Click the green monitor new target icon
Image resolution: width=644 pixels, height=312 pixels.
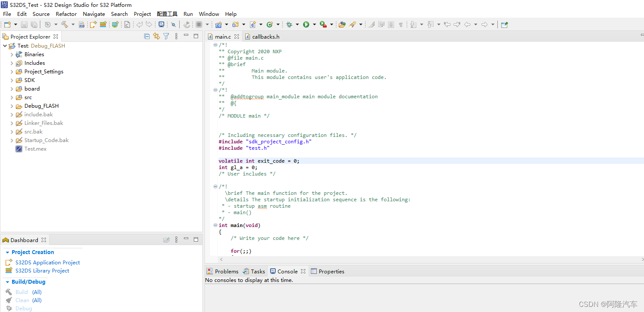(115, 24)
